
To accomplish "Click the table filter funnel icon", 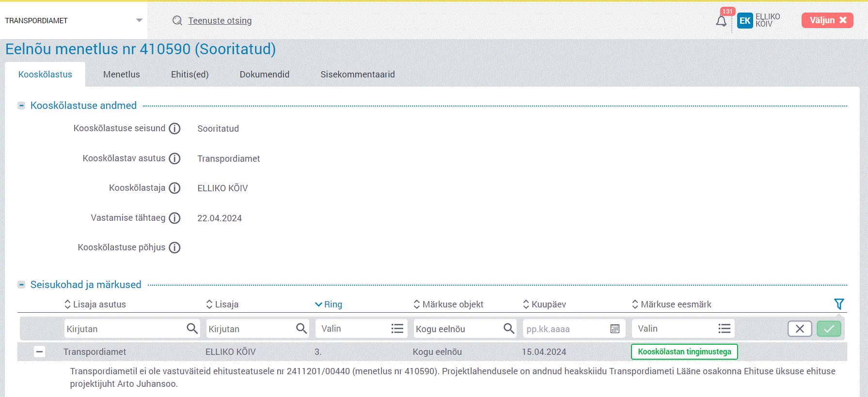I will coord(839,304).
